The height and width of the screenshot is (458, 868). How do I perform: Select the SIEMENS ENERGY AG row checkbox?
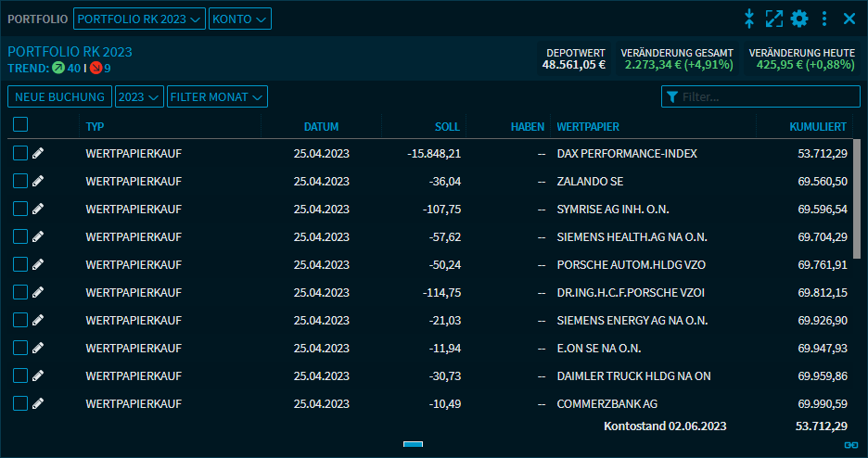pos(20,320)
